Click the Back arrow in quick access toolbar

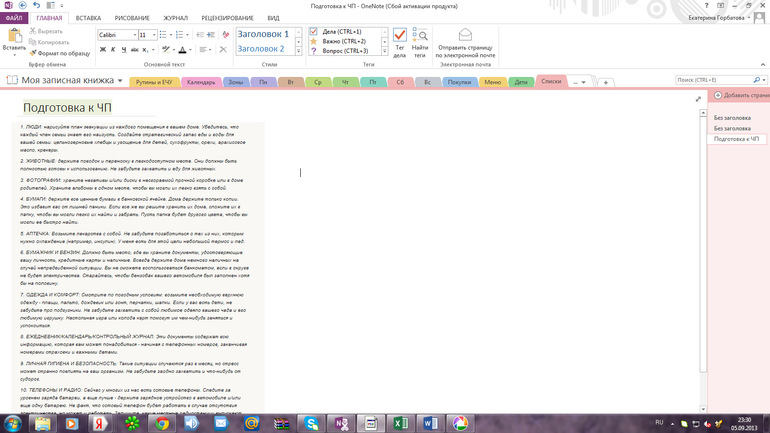23,5
